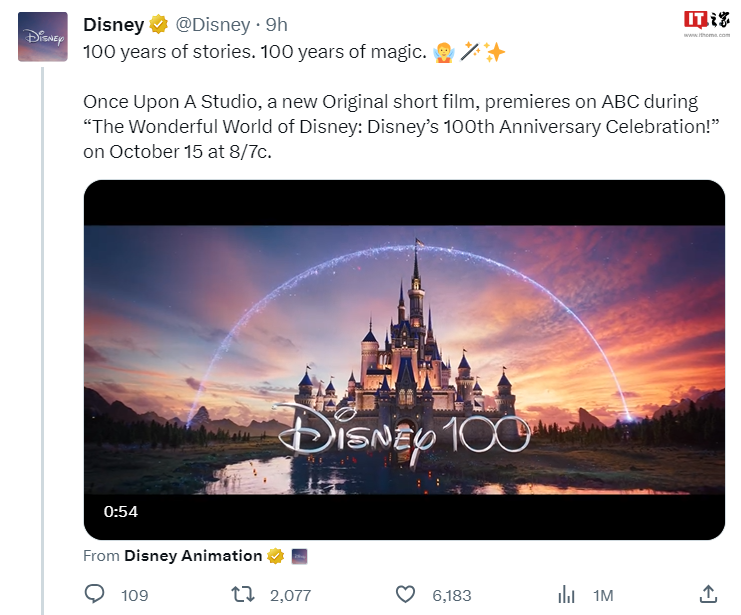Image resolution: width=741 pixels, height=615 pixels.
Task: Click the IThome logo watermark
Action: tap(705, 22)
